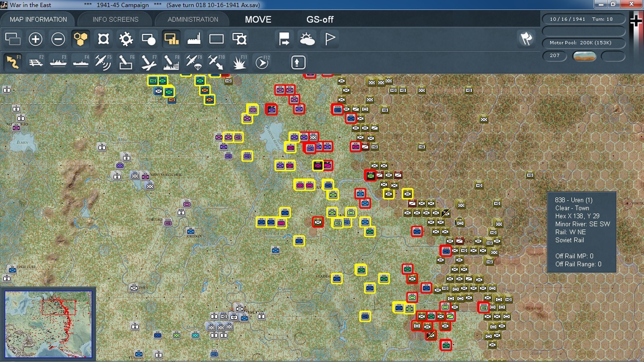644x362 pixels.
Task: Select Rail mode (F2) track icon
Action: [x=36, y=62]
